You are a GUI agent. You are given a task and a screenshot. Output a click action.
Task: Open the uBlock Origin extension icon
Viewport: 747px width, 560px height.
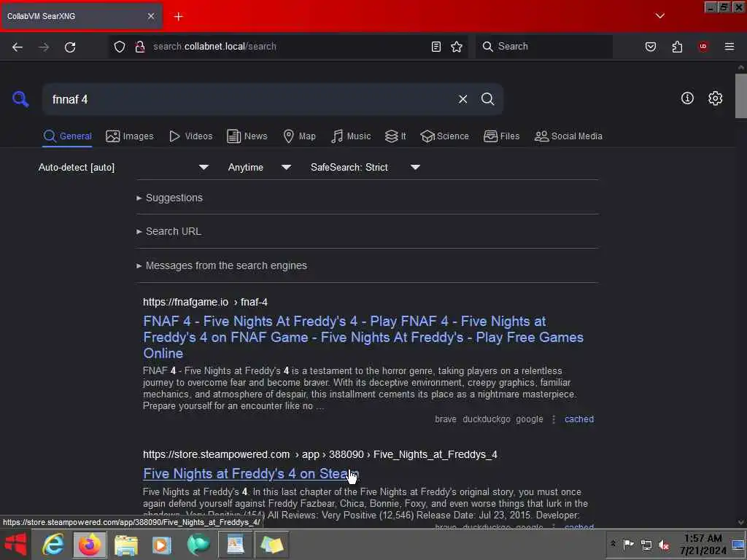tap(703, 47)
